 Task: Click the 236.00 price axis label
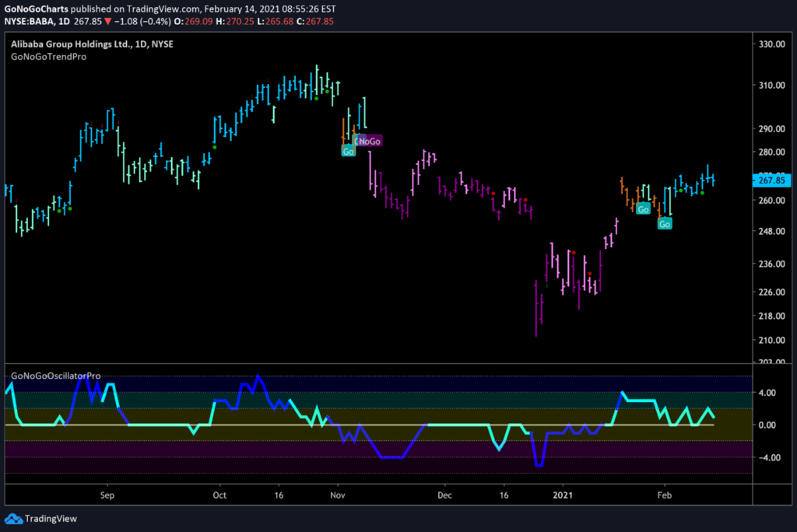[771, 264]
